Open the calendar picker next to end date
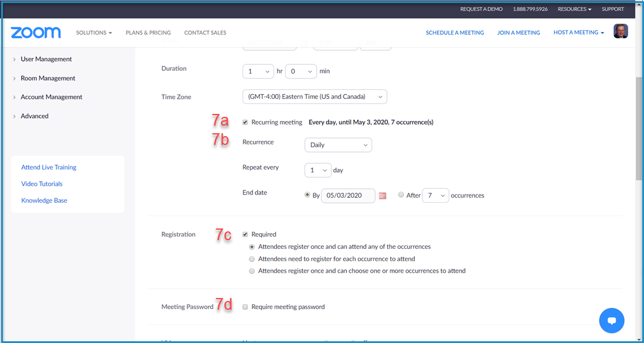This screenshot has height=343, width=644. [x=382, y=196]
